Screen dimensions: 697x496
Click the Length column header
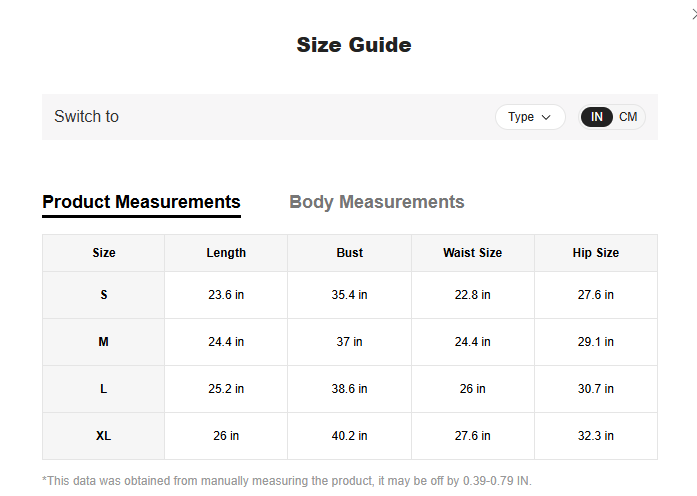tap(226, 253)
